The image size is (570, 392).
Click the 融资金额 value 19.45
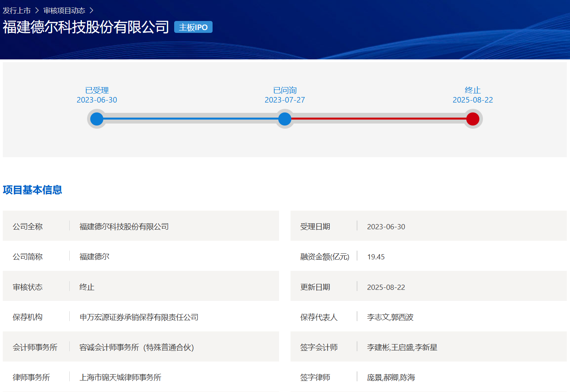(x=374, y=257)
